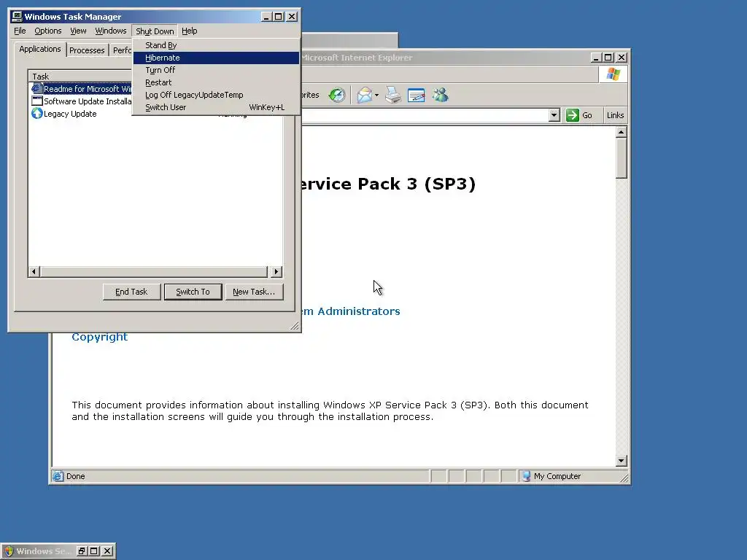
Task: Maximize the Internet Explorer window
Action: tap(608, 58)
